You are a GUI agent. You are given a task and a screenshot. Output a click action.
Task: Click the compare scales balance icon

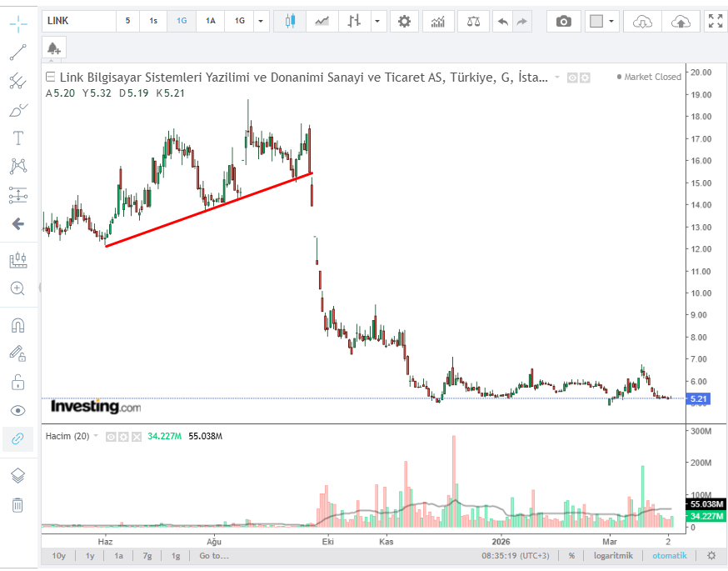(473, 21)
